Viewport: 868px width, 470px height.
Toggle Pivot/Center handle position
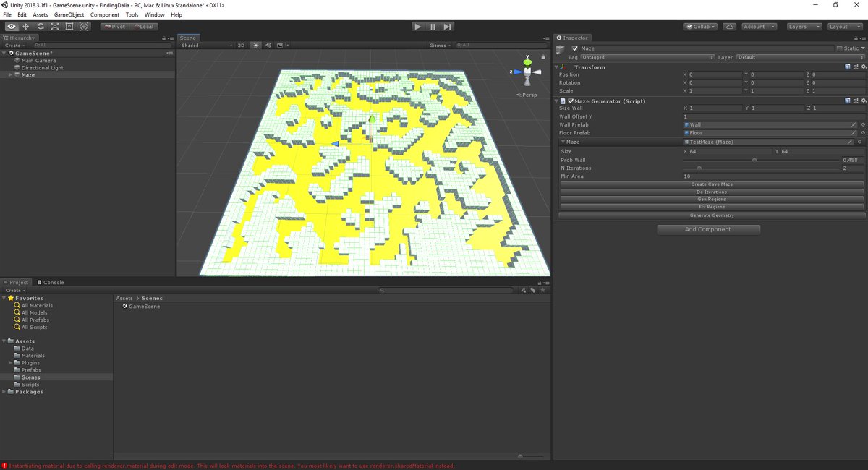click(x=114, y=26)
